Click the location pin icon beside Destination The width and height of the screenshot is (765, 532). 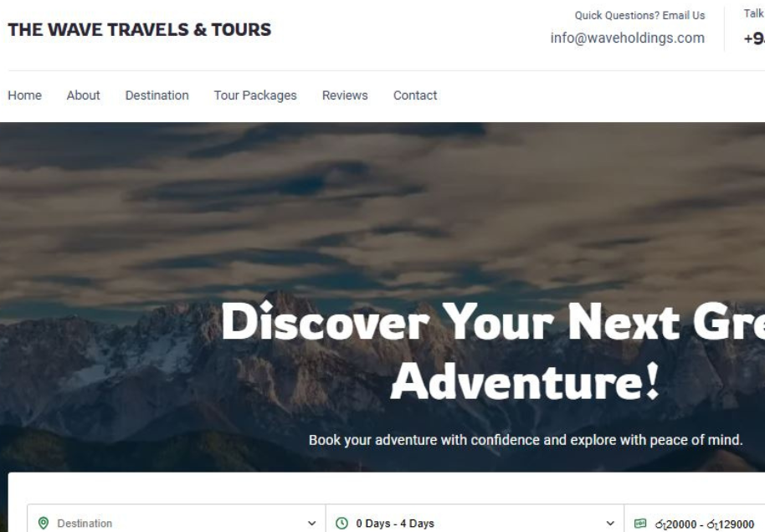[x=44, y=524]
